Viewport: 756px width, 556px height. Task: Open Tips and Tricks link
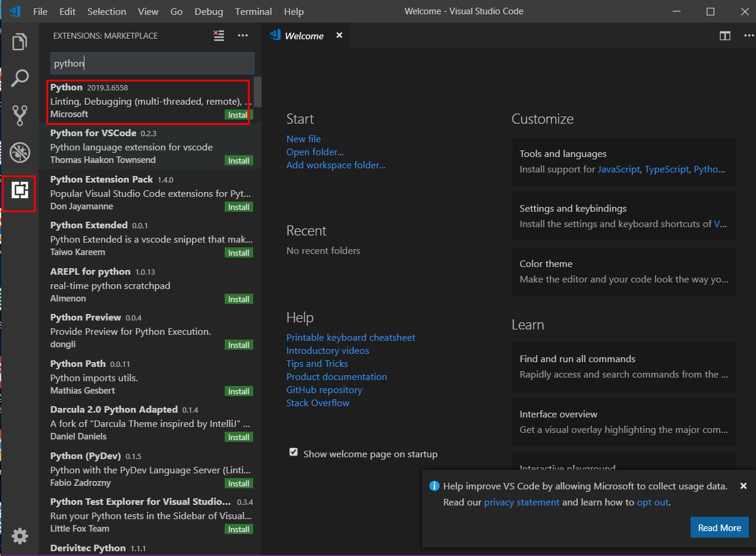[x=317, y=363]
